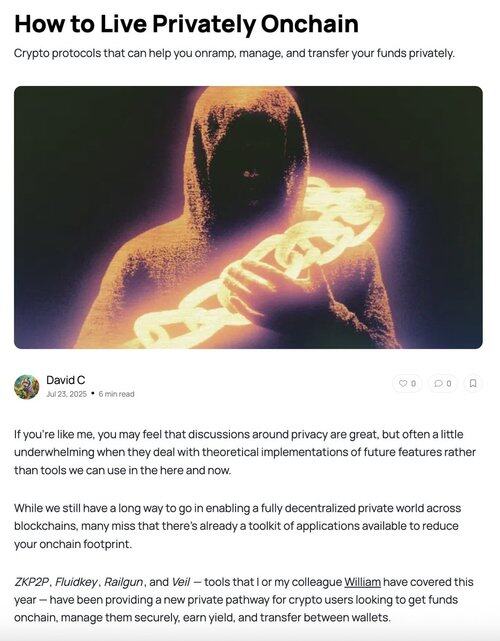Click the 6 min read label
Viewport: 500px width, 641px height.
click(117, 394)
